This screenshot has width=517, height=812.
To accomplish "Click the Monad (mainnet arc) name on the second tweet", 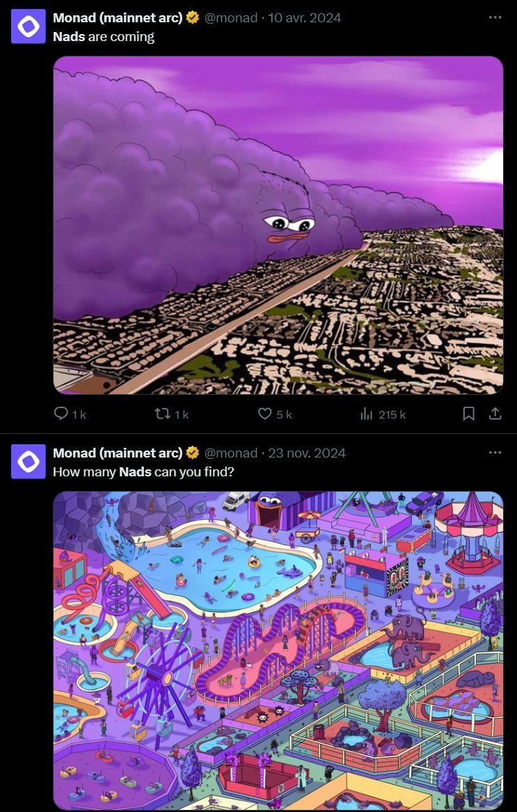I will click(x=118, y=453).
